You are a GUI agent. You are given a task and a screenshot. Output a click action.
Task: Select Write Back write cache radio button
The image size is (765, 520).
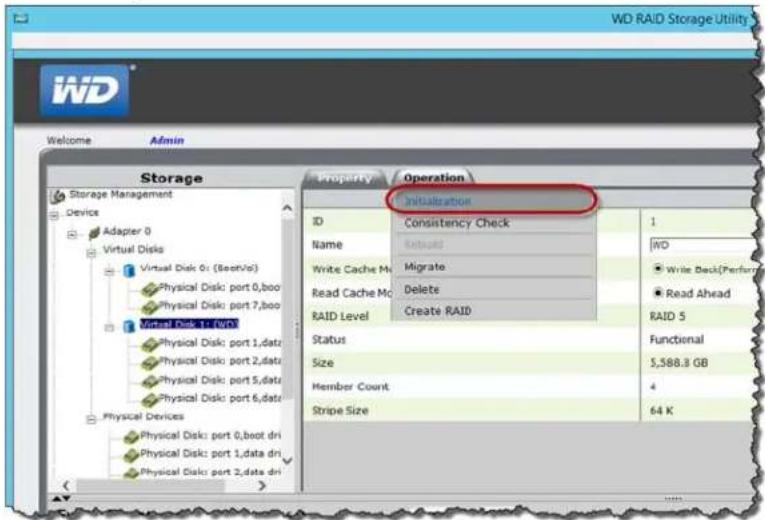pos(658,269)
